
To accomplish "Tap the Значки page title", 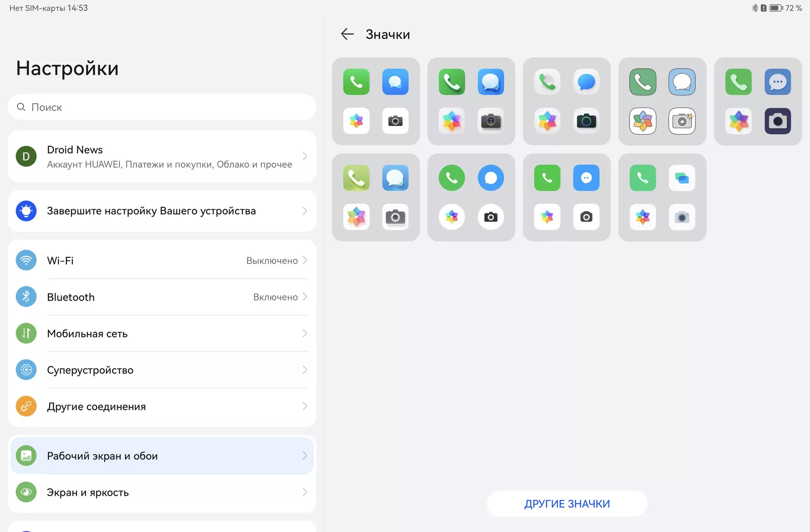I will (388, 34).
